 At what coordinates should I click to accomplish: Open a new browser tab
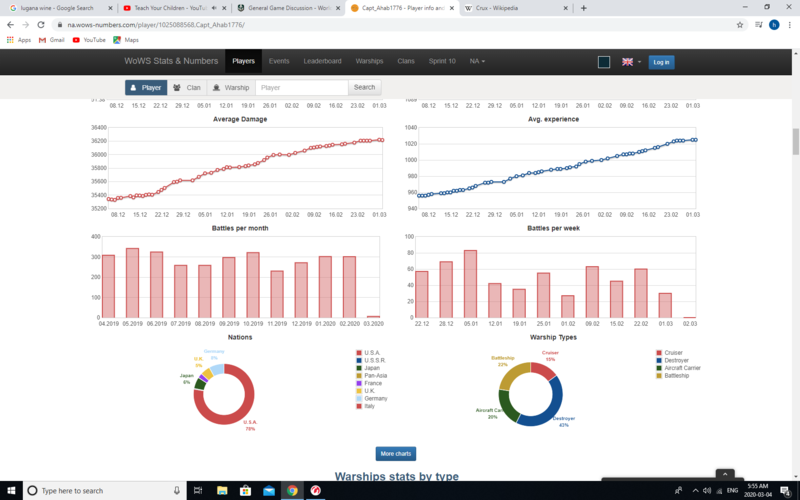coord(583,8)
